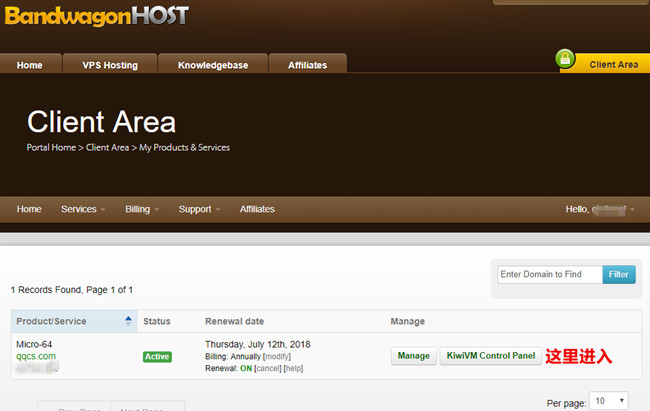Click the blue Filter button
Viewport: 650px width, 411px height.
pyautogui.click(x=619, y=274)
